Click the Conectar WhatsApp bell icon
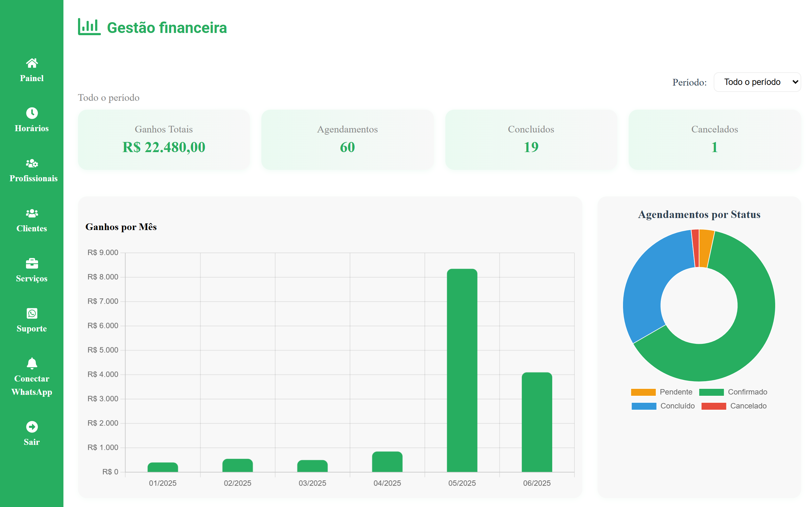The width and height of the screenshot is (812, 507). pyautogui.click(x=32, y=363)
